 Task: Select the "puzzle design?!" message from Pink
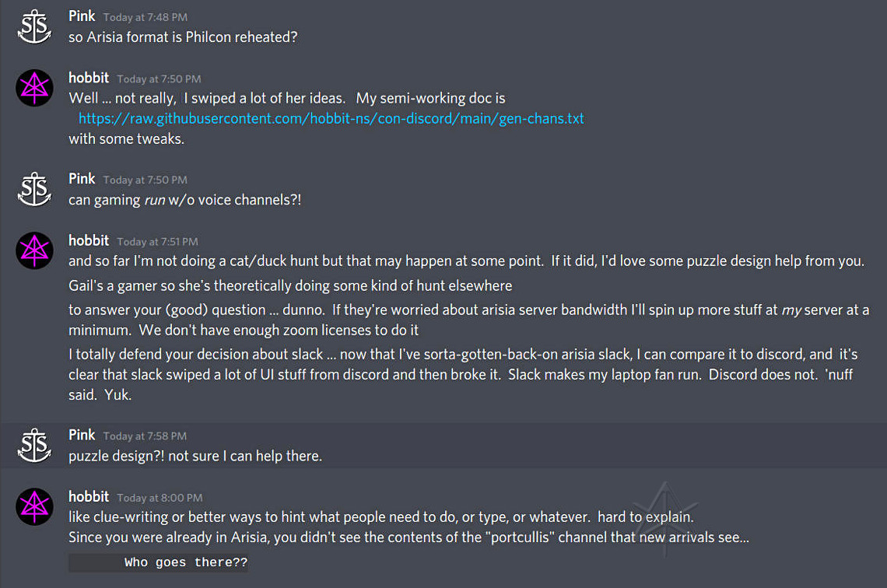[x=195, y=456]
